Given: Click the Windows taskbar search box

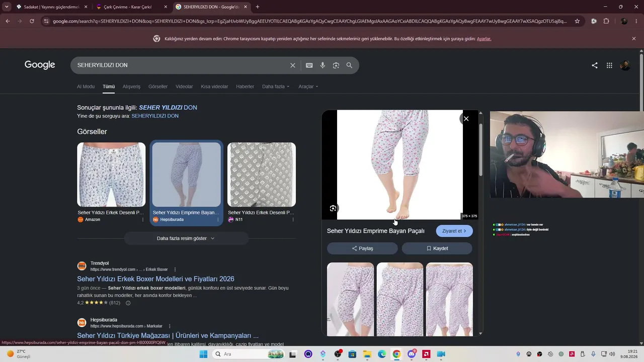Looking at the screenshot, I should pyautogui.click(x=249, y=354).
